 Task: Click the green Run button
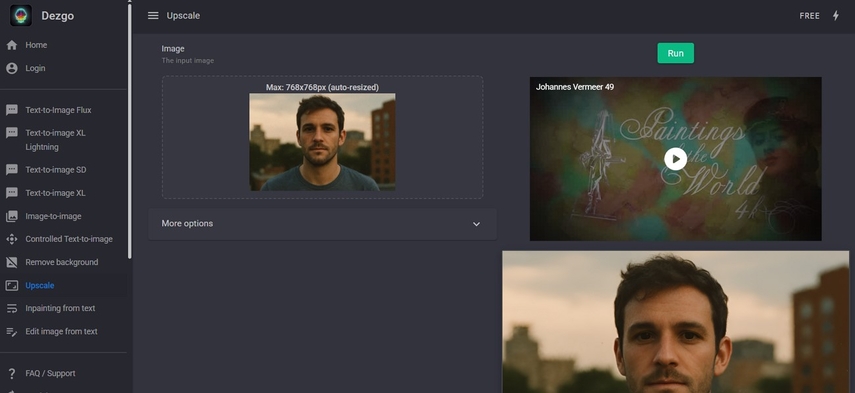[676, 53]
